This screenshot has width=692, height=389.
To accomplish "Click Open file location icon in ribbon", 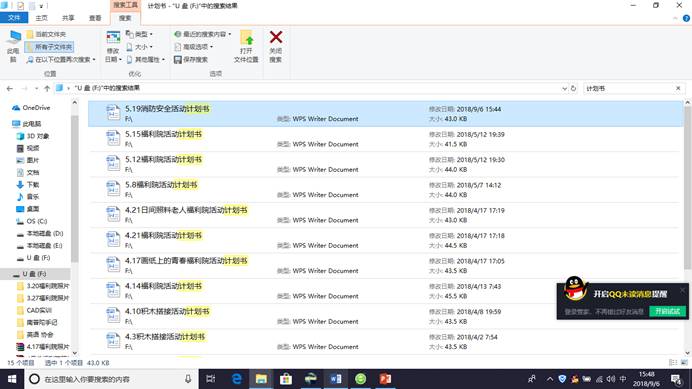I will [x=246, y=39].
